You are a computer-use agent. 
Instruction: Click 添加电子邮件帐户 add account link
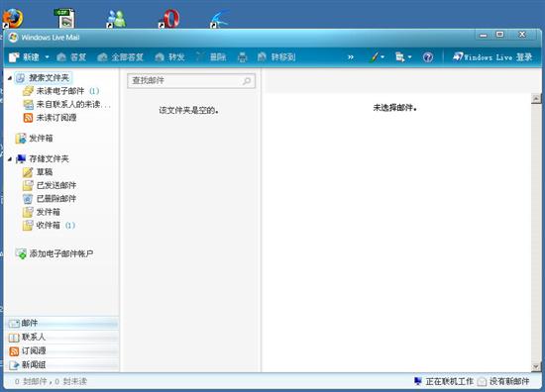point(61,253)
